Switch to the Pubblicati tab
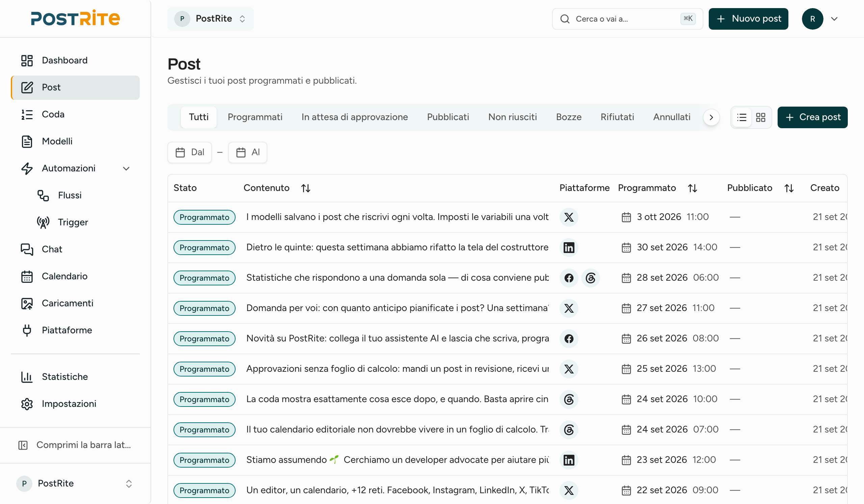 coord(448,117)
